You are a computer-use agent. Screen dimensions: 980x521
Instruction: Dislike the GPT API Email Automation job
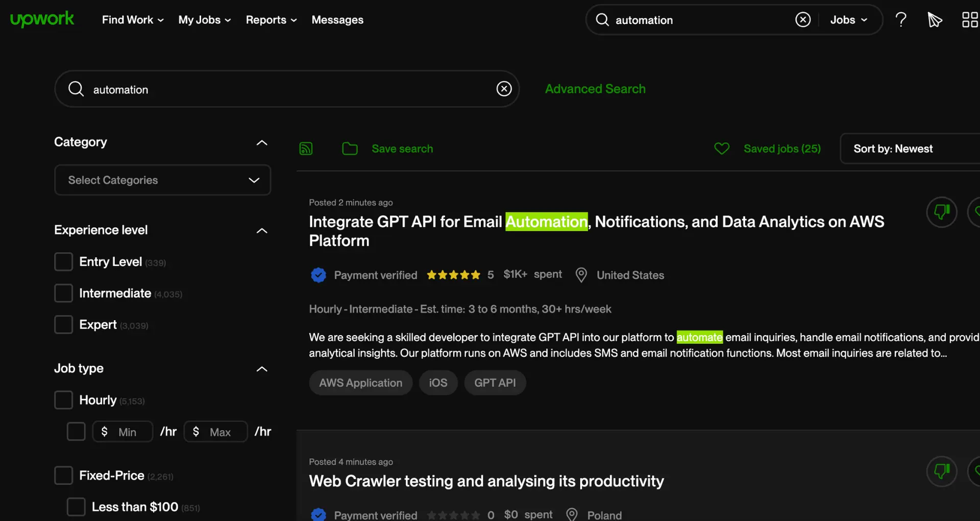point(942,212)
